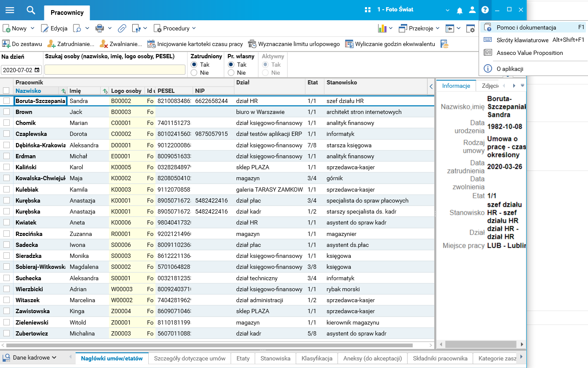Click the user profile icon
Screen dimensions: 588x368
tap(472, 10)
